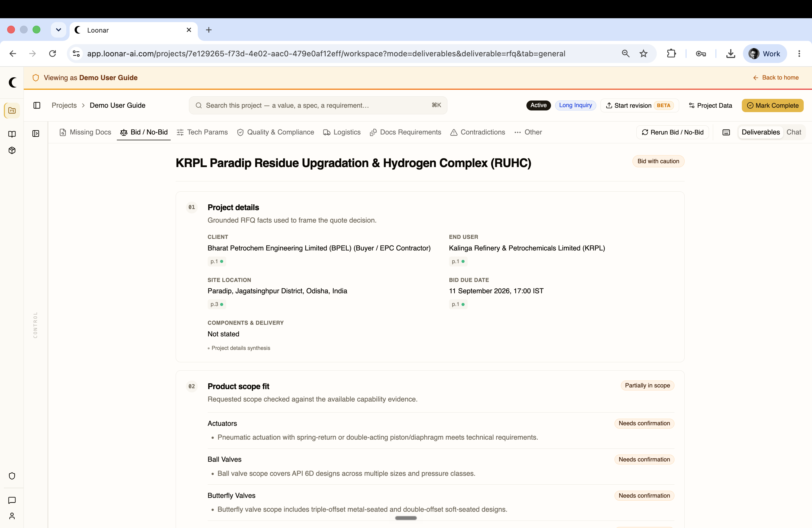Switch to the Missing Docs tab
The image size is (812, 528).
[x=85, y=132]
